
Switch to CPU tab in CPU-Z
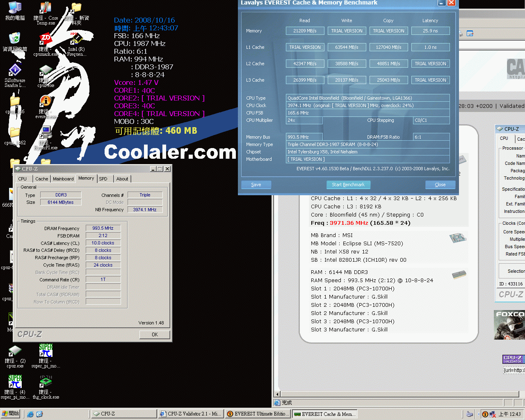[23, 179]
